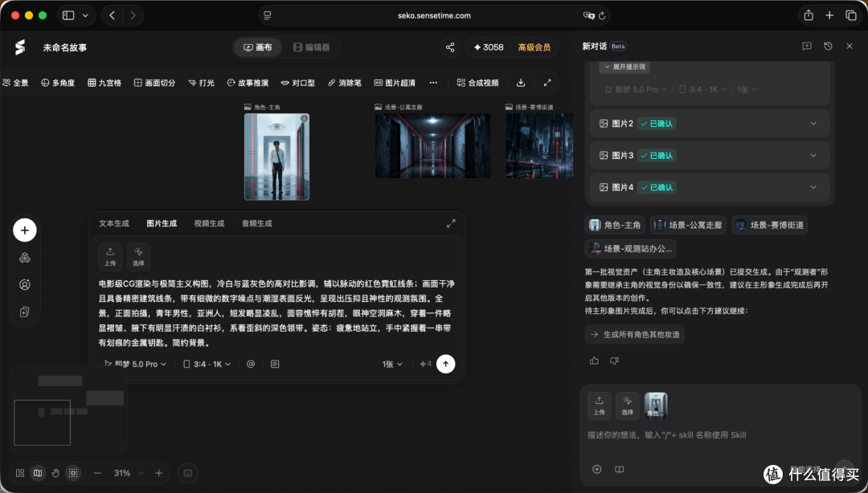Open the 全景 panorama tool

(15, 83)
